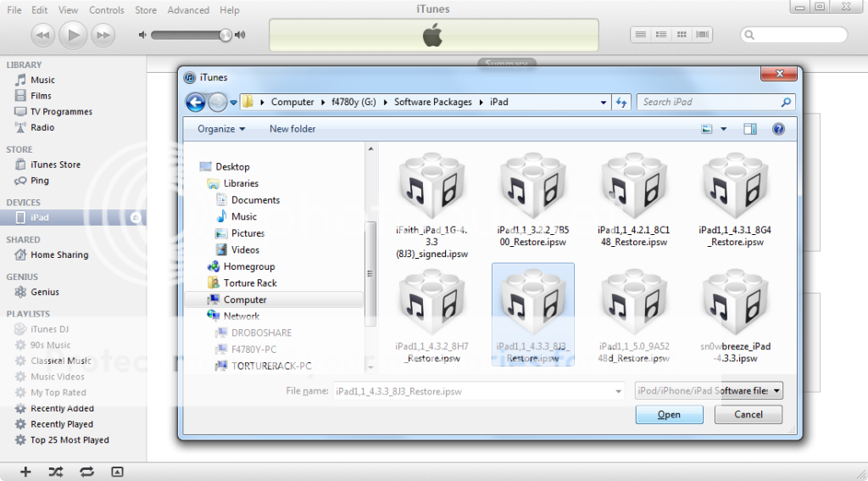Open address bar history dropdown
868x481 pixels.
[604, 103]
